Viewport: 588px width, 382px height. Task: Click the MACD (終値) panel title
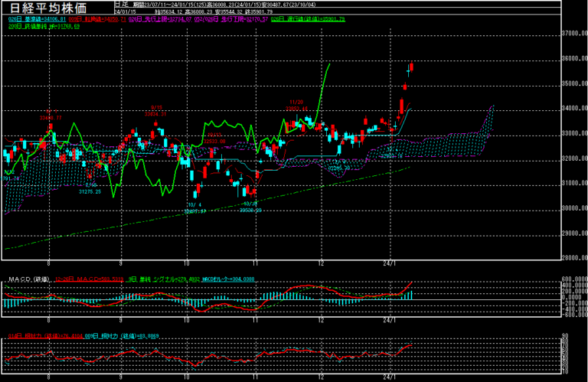coord(29,279)
